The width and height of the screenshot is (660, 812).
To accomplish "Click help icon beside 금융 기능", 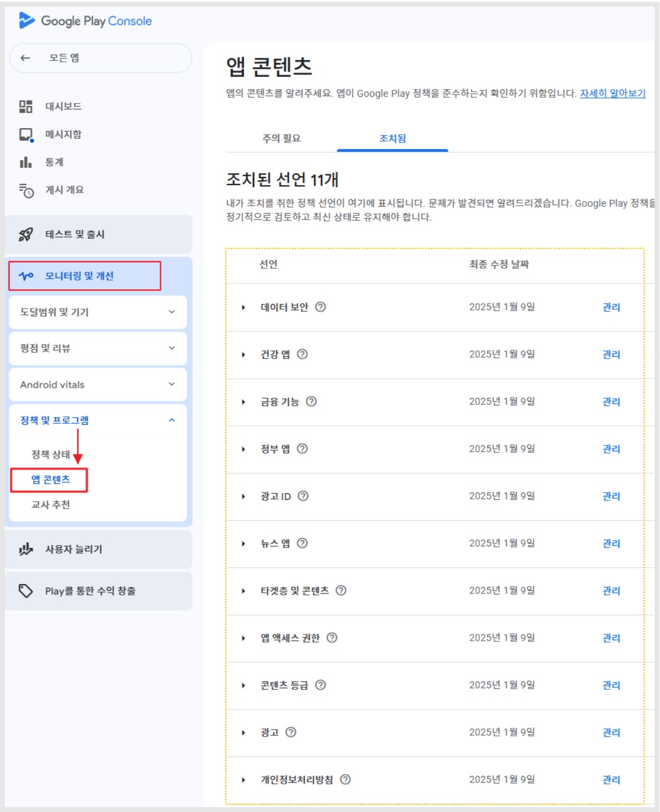I will tap(311, 401).
